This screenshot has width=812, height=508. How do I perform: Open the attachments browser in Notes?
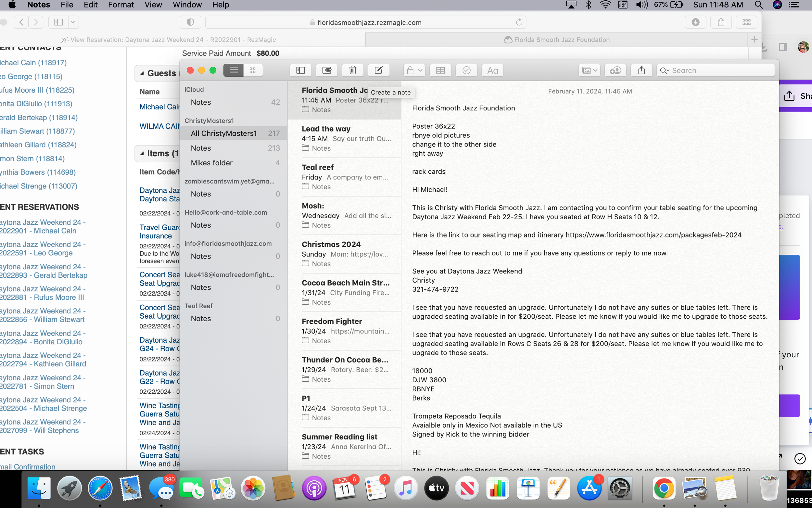pyautogui.click(x=326, y=70)
